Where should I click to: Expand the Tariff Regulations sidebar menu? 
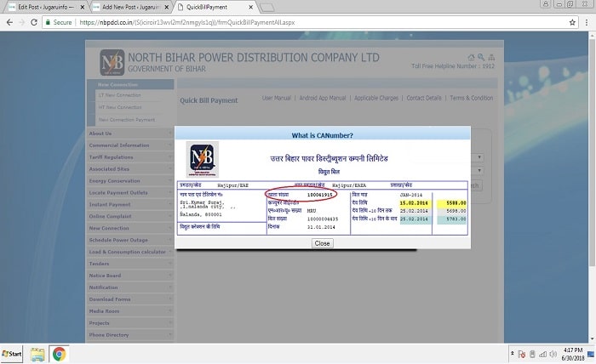click(x=130, y=157)
